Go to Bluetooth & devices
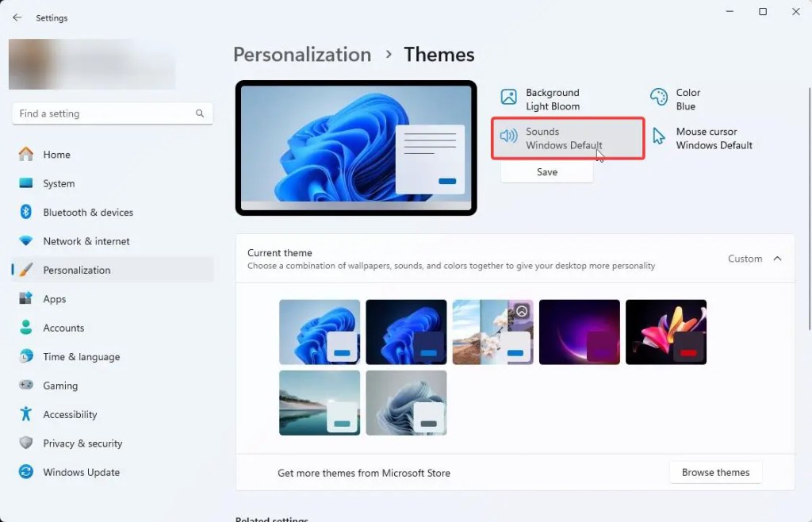Viewport: 812px width, 522px height. point(113,213)
